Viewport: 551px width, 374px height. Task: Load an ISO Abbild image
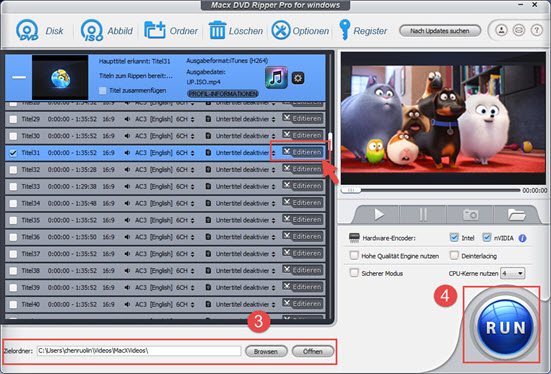[x=106, y=31]
